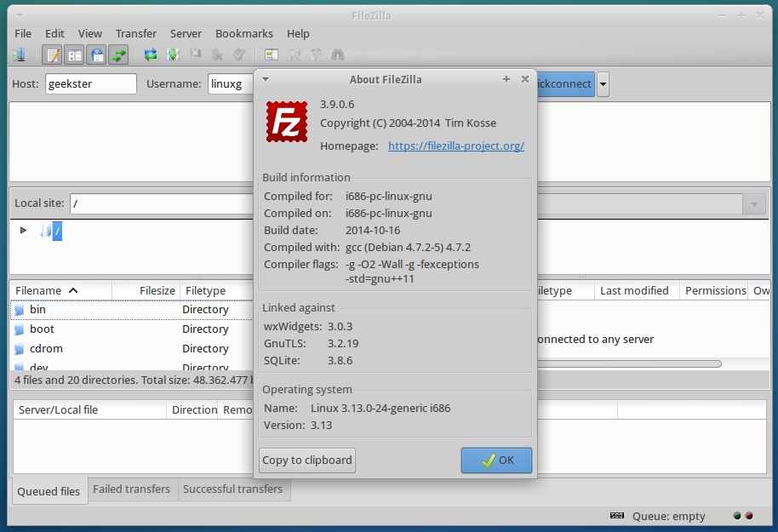Sort local files by Filename column

61,290
